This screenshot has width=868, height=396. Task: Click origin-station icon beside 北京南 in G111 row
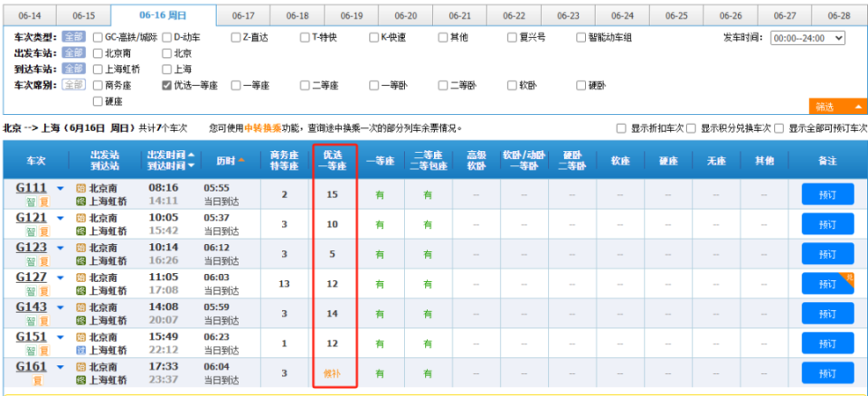click(80, 188)
